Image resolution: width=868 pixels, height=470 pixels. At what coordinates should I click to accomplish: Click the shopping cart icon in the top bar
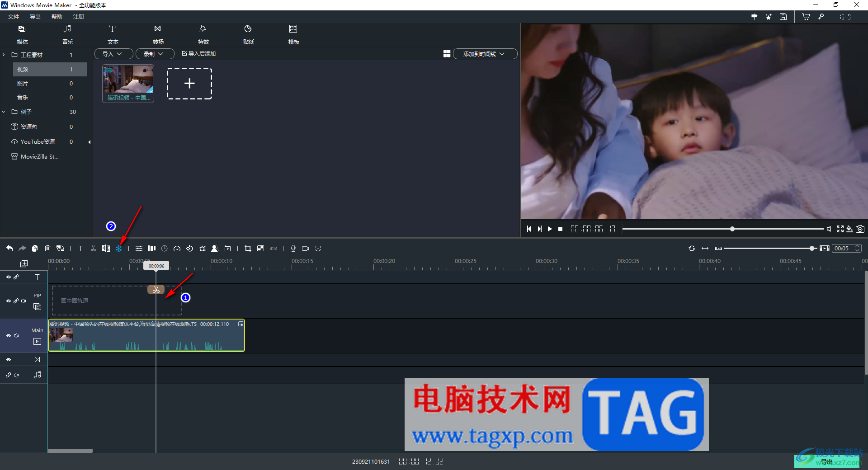pyautogui.click(x=806, y=17)
